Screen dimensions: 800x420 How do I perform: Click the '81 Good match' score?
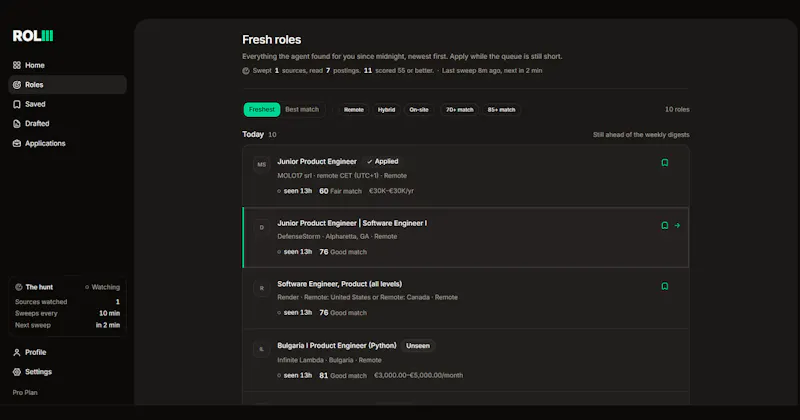[343, 375]
